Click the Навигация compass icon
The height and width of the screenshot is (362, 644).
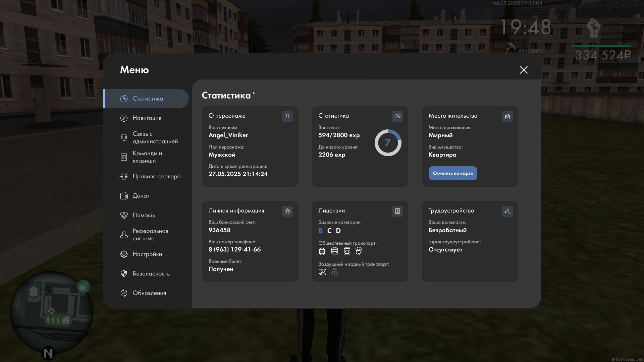124,118
